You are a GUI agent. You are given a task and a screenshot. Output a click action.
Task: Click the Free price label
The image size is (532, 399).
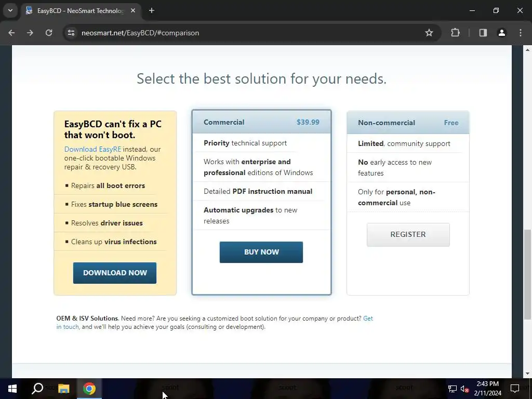451,123
